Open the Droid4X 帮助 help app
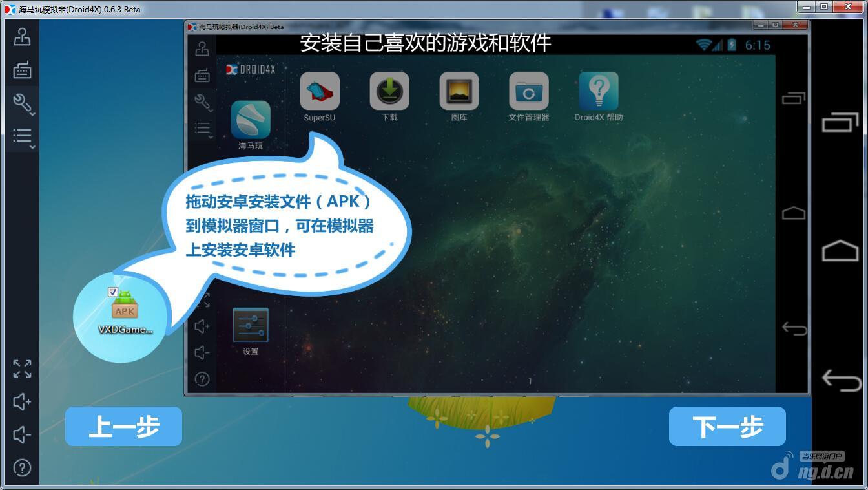 click(x=599, y=92)
